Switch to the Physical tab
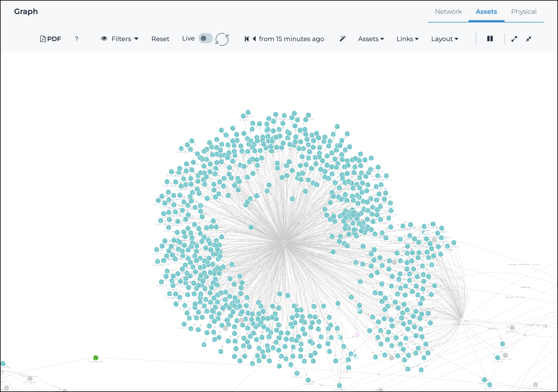Image resolution: width=558 pixels, height=392 pixels. (x=523, y=12)
